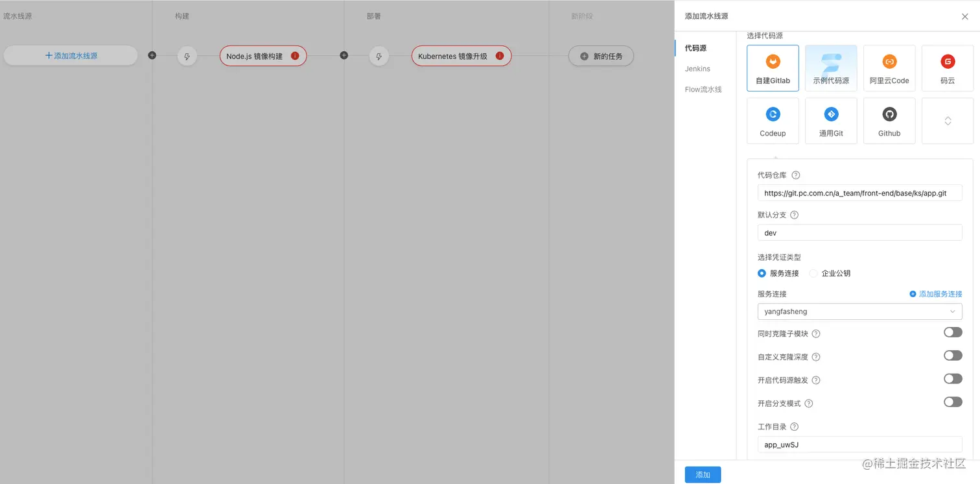This screenshot has width=980, height=484.
Task: Click help icon beside 开启分支模式
Action: 809,404
